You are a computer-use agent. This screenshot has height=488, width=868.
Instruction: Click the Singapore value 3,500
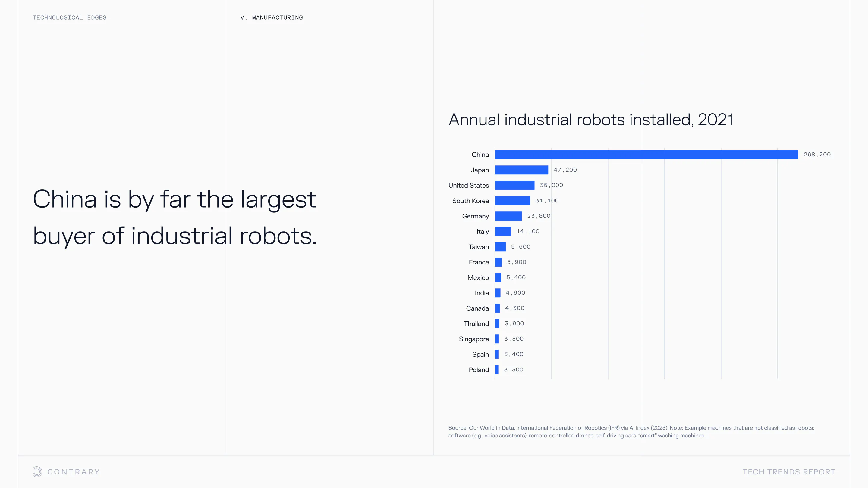[514, 339]
